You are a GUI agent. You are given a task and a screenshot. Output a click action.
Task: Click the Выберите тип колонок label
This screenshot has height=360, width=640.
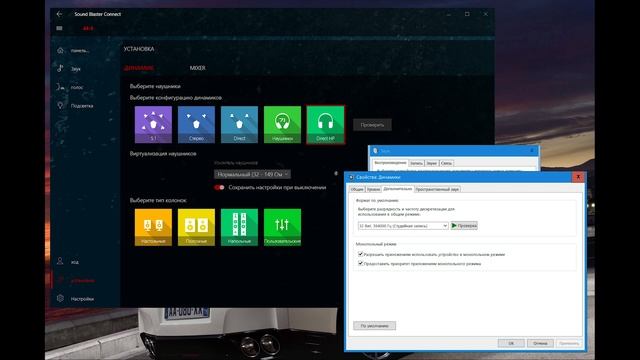[x=158, y=200]
